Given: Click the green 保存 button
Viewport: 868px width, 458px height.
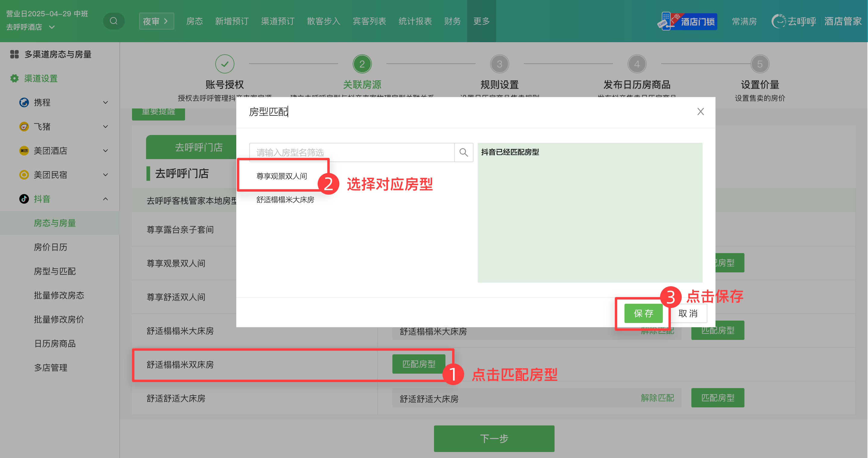Looking at the screenshot, I should (x=643, y=314).
